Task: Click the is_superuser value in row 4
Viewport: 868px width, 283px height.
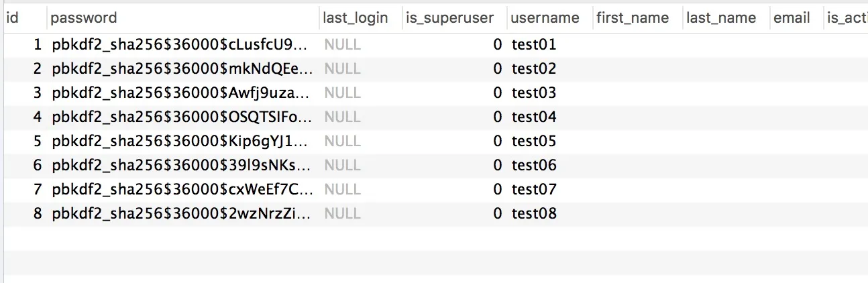Action: click(497, 117)
